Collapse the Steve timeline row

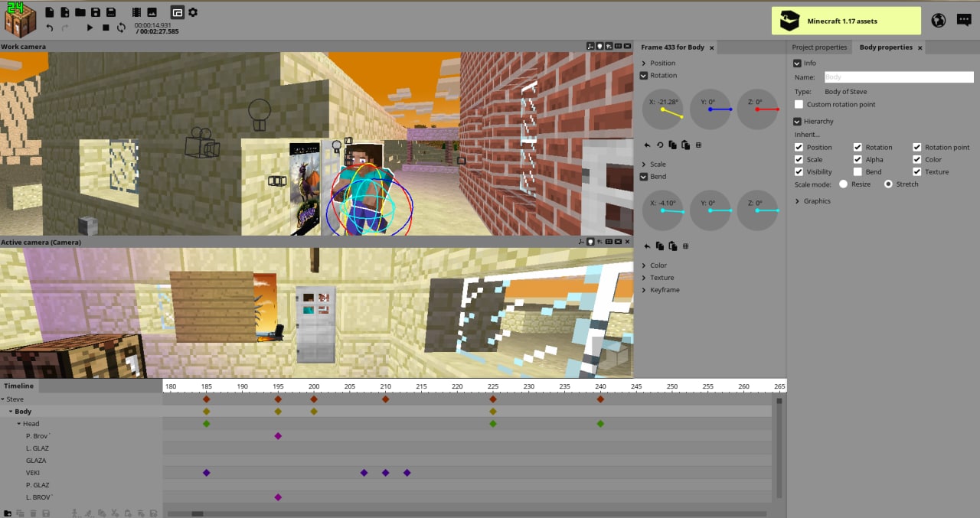[x=2, y=399]
